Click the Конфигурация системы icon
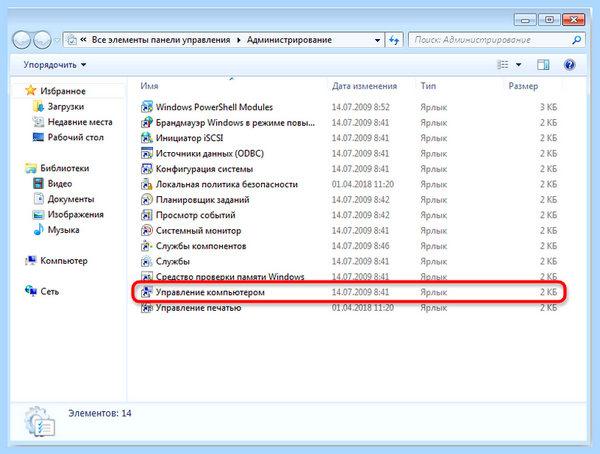600x454 pixels. [147, 169]
